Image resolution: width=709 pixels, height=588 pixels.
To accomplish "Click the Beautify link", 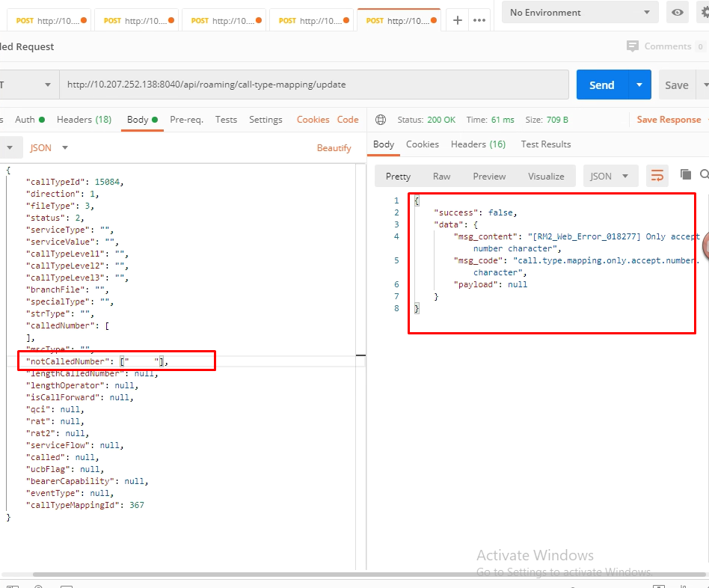I will tap(334, 148).
